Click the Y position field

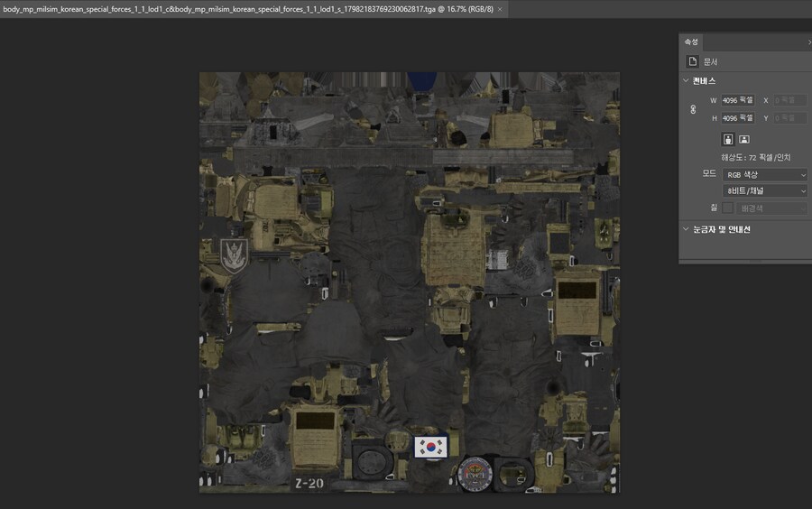click(789, 118)
